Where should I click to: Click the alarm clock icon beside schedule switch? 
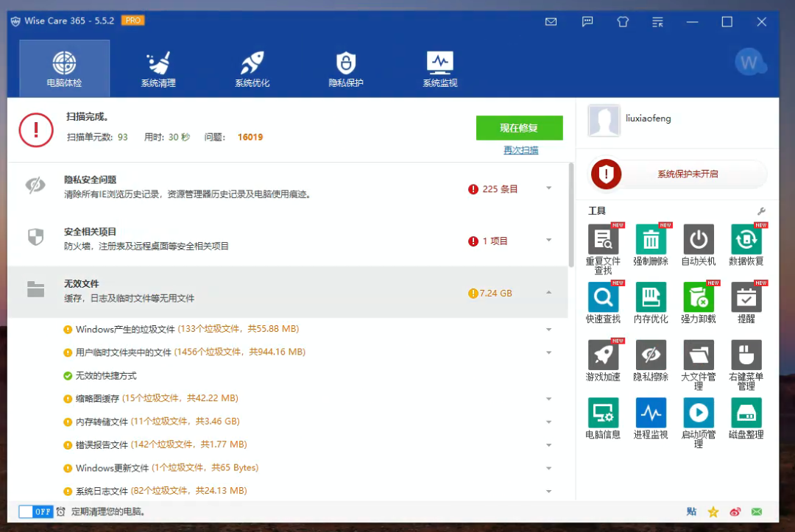tap(61, 511)
